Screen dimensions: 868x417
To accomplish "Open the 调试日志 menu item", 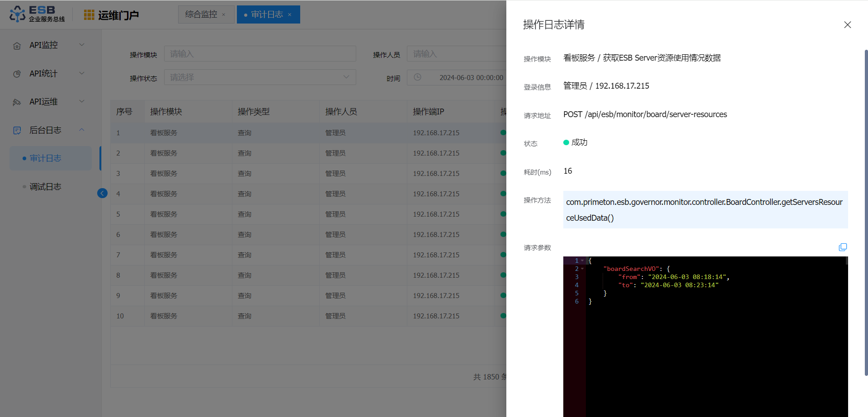I will [x=45, y=187].
